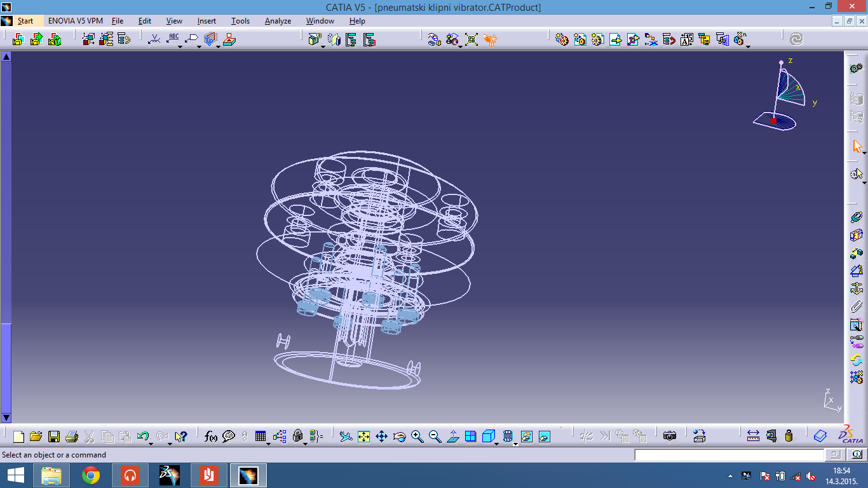Image resolution: width=868 pixels, height=488 pixels.
Task: Open the Insert menu
Action: (x=207, y=21)
